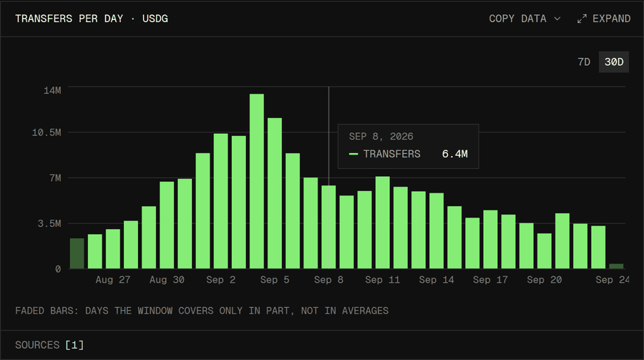
Task: Click the 3.5M y-axis label
Action: tap(49, 223)
